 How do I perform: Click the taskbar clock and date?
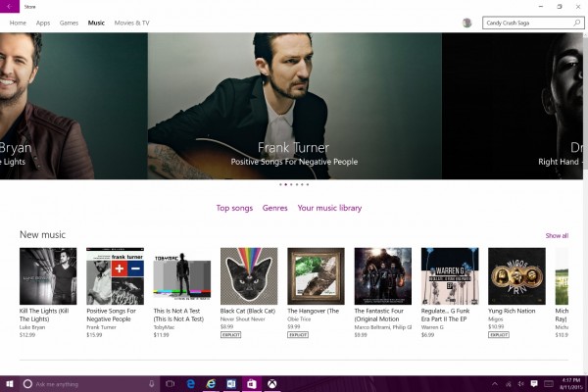pos(570,384)
